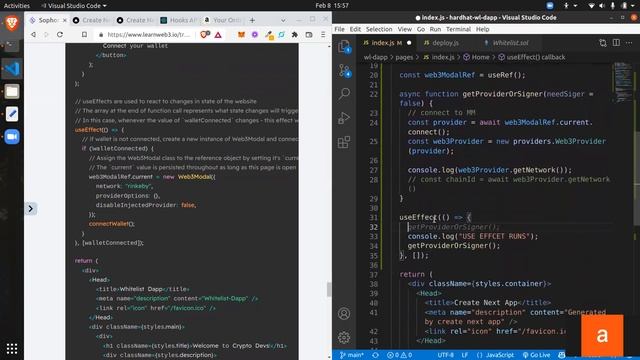Click the 'index.js' breadcrumb segment
This screenshot has width=640, height=360.
pyautogui.click(x=439, y=57)
